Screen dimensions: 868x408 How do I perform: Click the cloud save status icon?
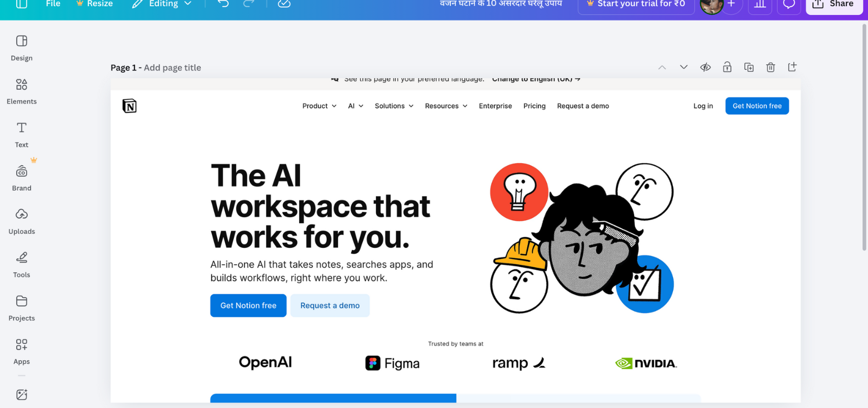click(x=284, y=4)
